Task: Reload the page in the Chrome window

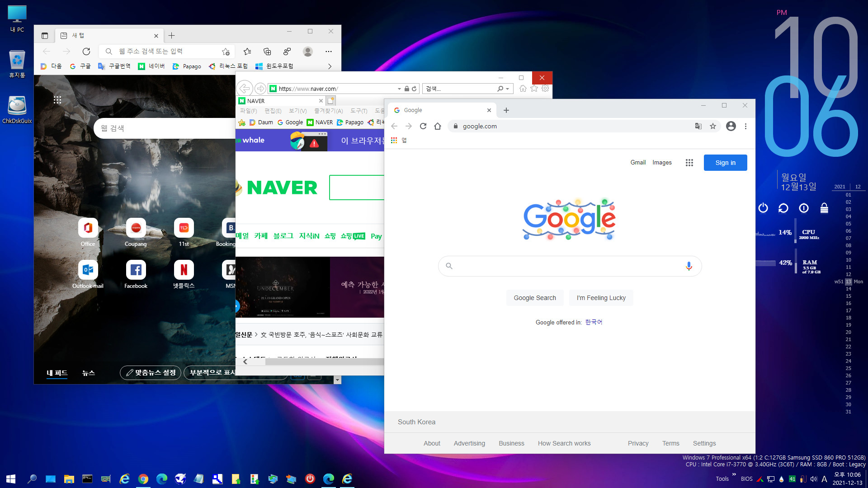Action: tap(423, 126)
